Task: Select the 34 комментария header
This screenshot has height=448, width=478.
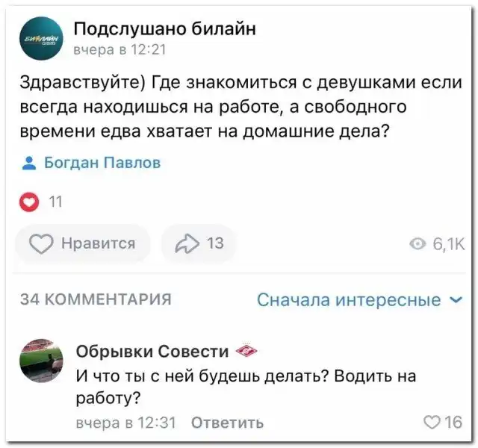Action: [x=95, y=299]
